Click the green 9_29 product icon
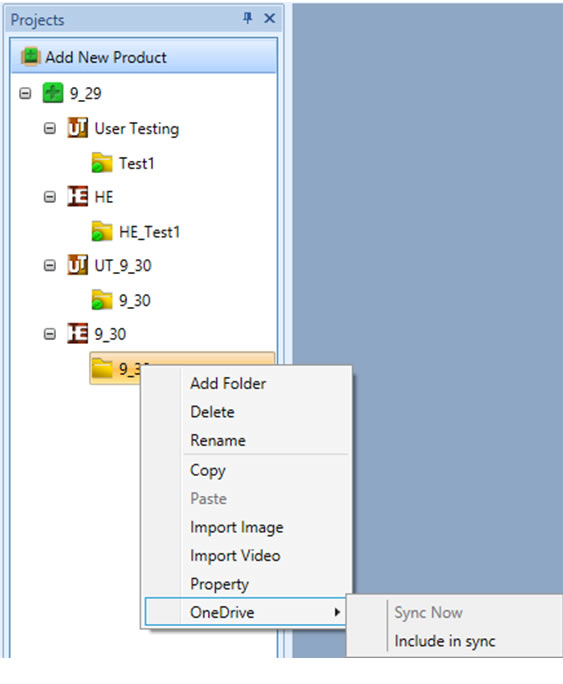563x684 pixels. tap(53, 93)
